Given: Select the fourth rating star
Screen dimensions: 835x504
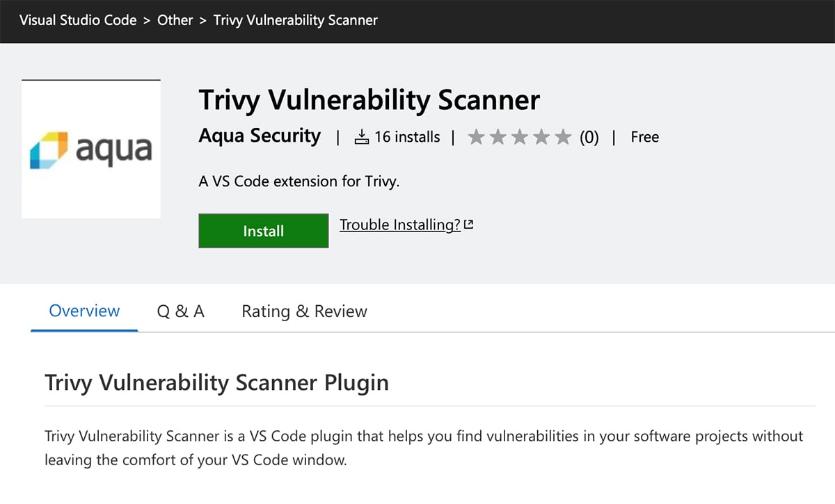Looking at the screenshot, I should [x=541, y=137].
